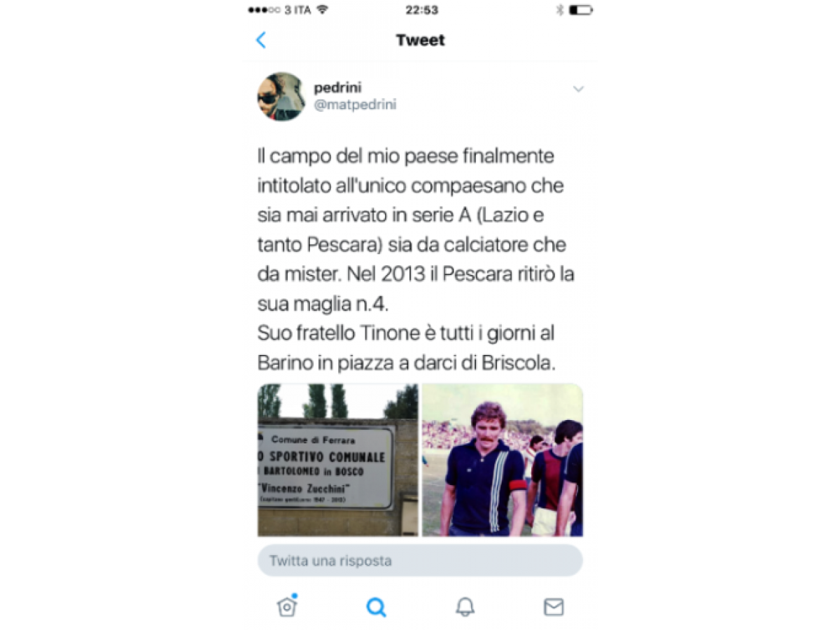Tap the 22:53 clock in status bar

pyautogui.click(x=422, y=10)
